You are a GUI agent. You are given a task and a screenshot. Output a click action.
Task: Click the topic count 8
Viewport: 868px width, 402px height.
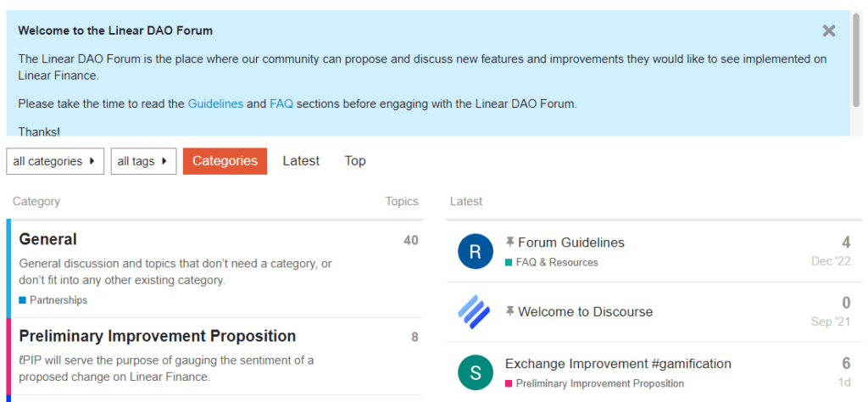click(415, 338)
